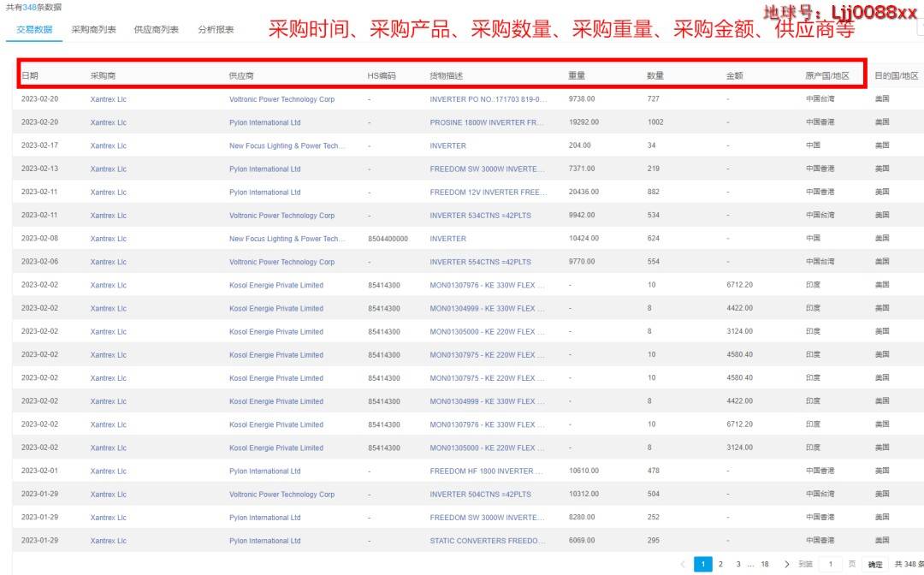Open description 'INVERTER 554CTNS =42PLTS'
Image resolution: width=924 pixels, height=575 pixels.
[480, 262]
